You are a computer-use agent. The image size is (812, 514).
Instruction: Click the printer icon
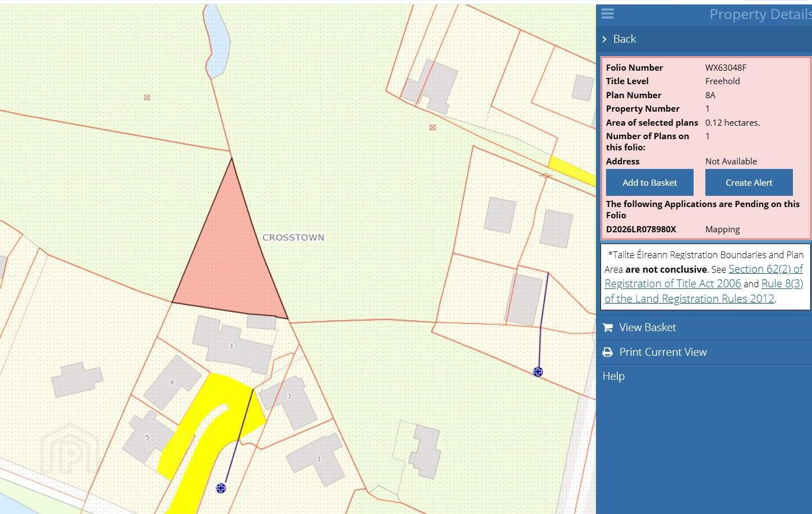pyautogui.click(x=607, y=352)
